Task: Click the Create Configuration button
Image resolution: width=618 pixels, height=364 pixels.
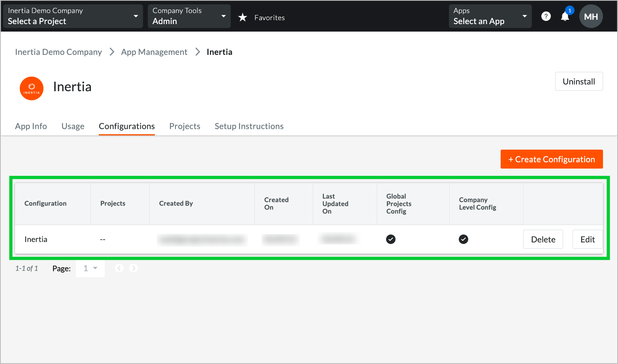Action: (552, 159)
